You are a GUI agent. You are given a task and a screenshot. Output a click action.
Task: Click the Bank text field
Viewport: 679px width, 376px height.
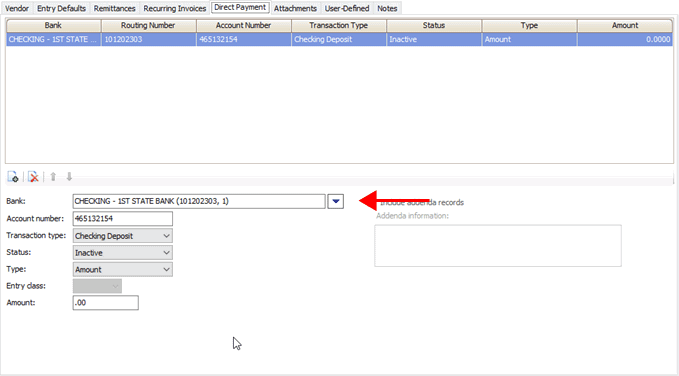[199, 201]
